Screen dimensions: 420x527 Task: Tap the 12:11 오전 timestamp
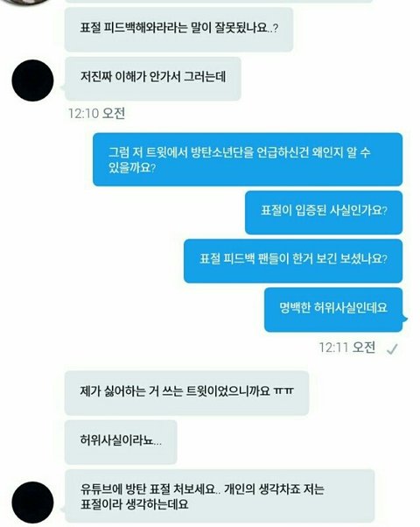point(346,348)
